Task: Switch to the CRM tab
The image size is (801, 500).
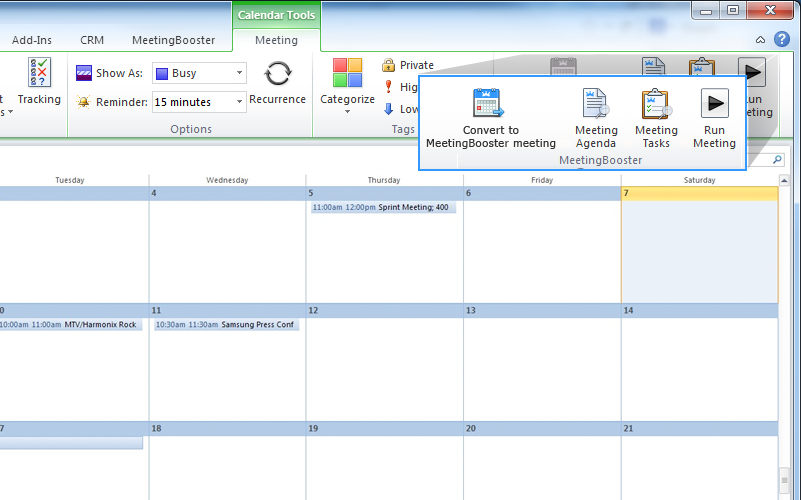Action: tap(92, 40)
